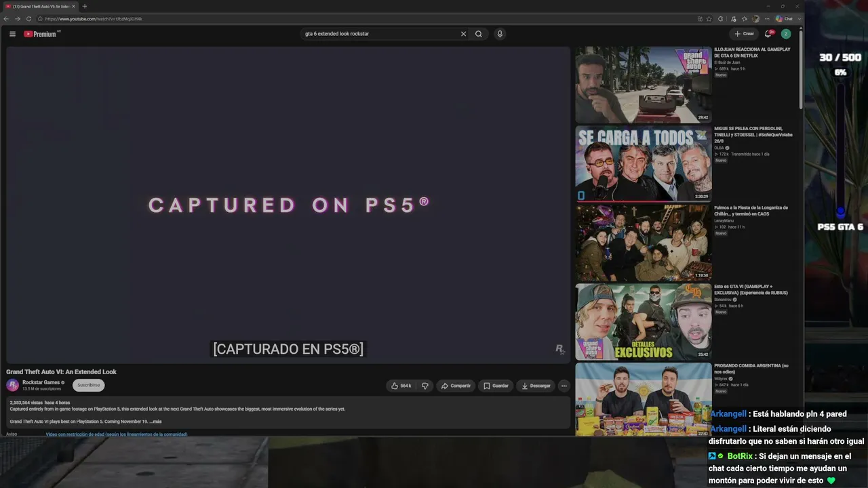Screen dimensions: 868x488
Task: Click the Rockstar watermark in the player
Action: point(559,349)
